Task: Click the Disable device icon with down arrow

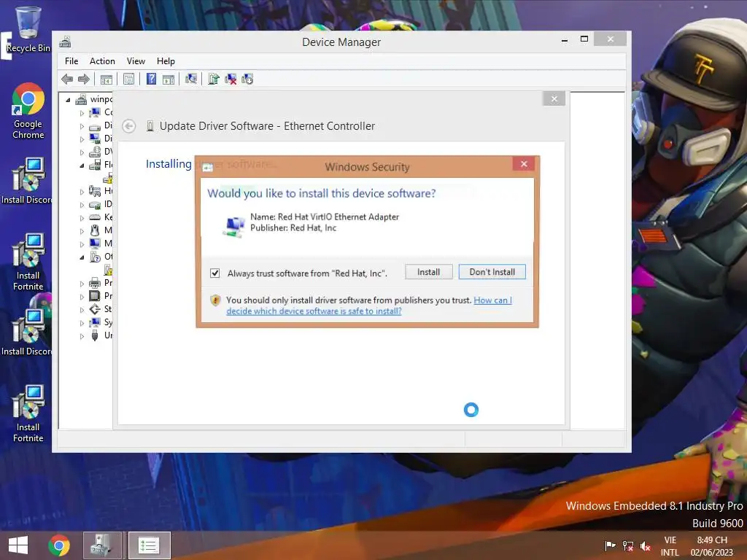Action: click(248, 79)
